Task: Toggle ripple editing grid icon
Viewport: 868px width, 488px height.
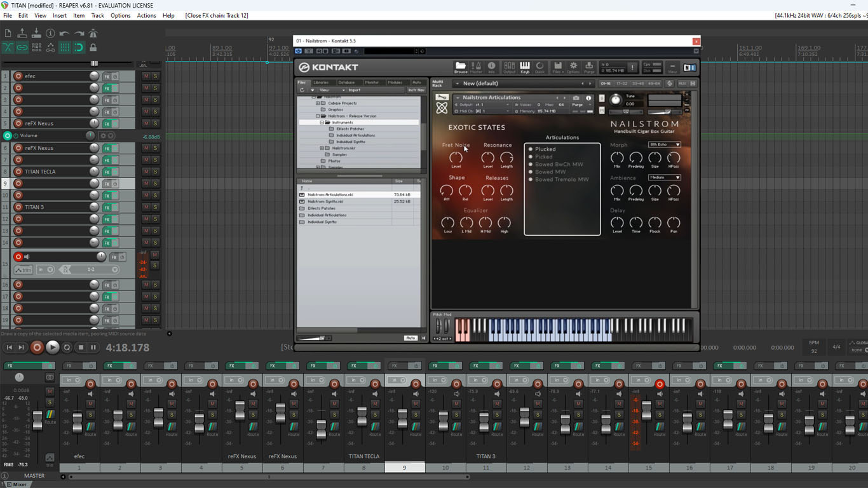Action: coord(36,47)
